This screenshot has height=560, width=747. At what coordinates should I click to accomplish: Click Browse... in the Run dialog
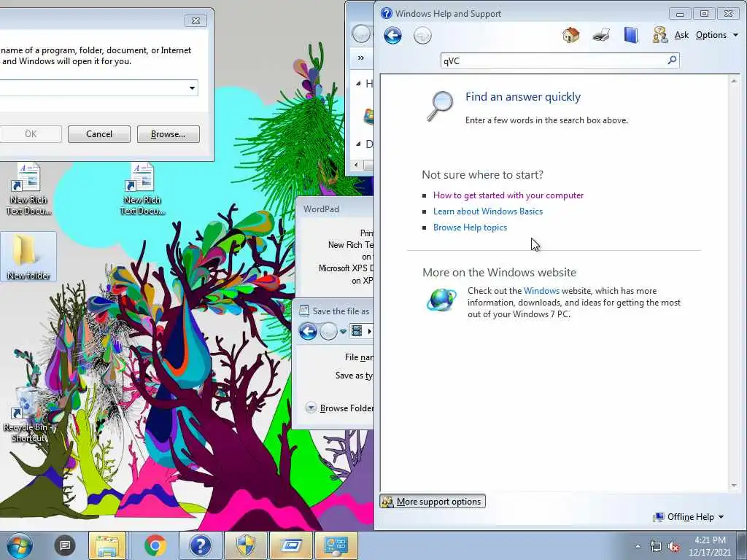click(x=169, y=134)
